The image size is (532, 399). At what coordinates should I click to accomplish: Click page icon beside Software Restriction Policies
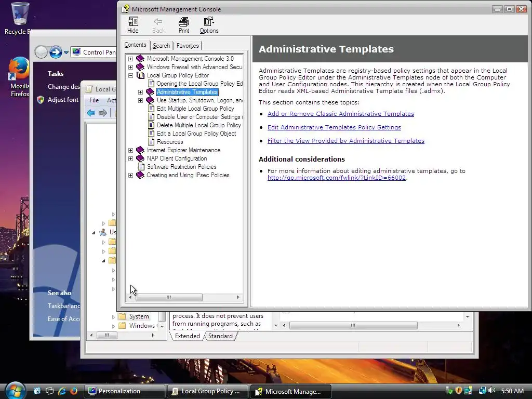click(141, 167)
